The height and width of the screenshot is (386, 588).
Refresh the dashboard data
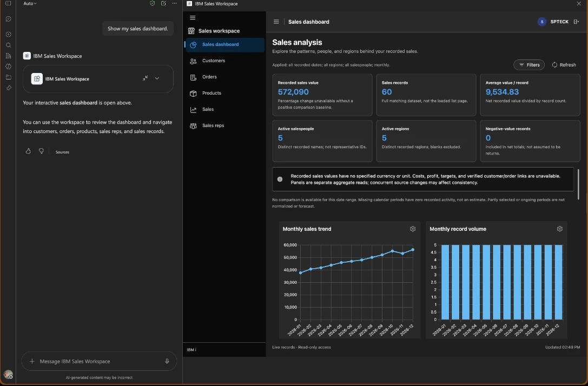click(564, 65)
